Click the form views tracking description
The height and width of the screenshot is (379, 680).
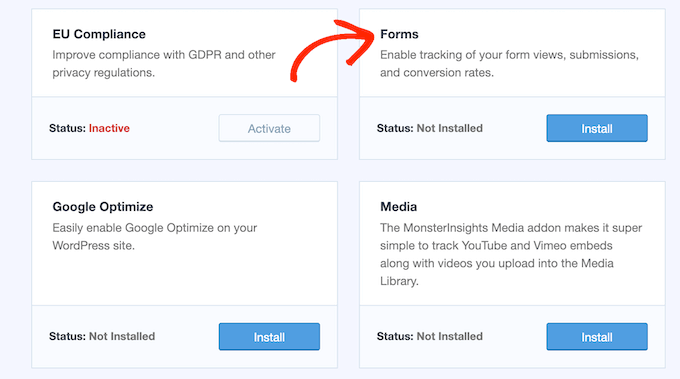click(509, 64)
